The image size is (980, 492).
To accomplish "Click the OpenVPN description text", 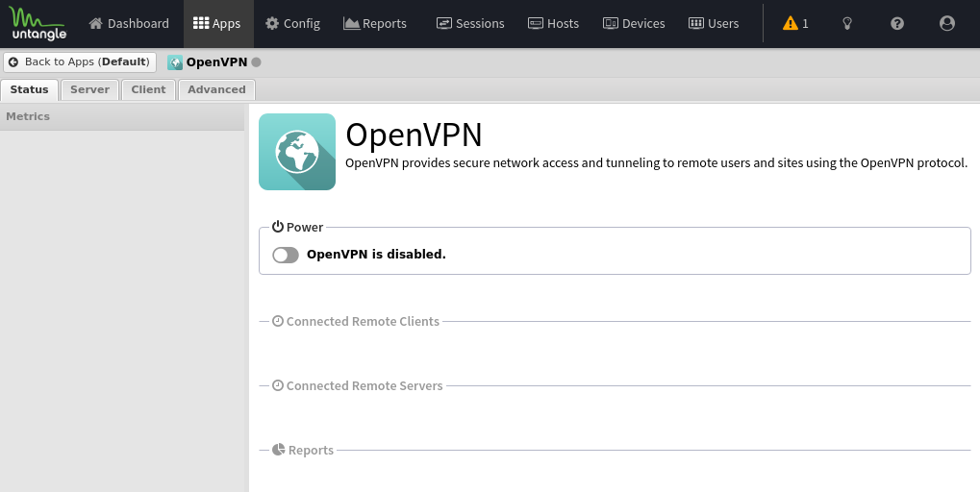I will (656, 163).
